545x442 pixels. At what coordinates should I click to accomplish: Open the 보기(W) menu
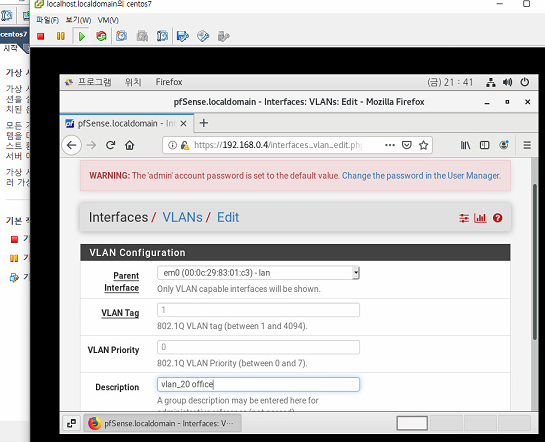pos(78,20)
